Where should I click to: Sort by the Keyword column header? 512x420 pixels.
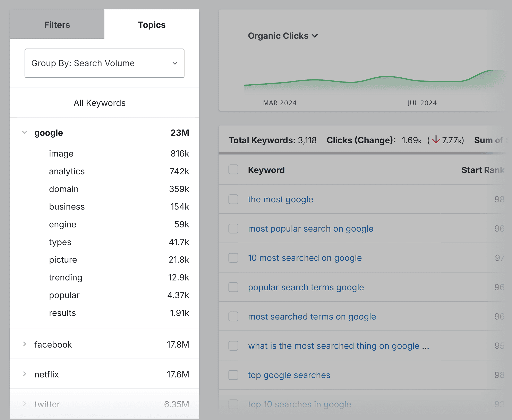pyautogui.click(x=266, y=170)
